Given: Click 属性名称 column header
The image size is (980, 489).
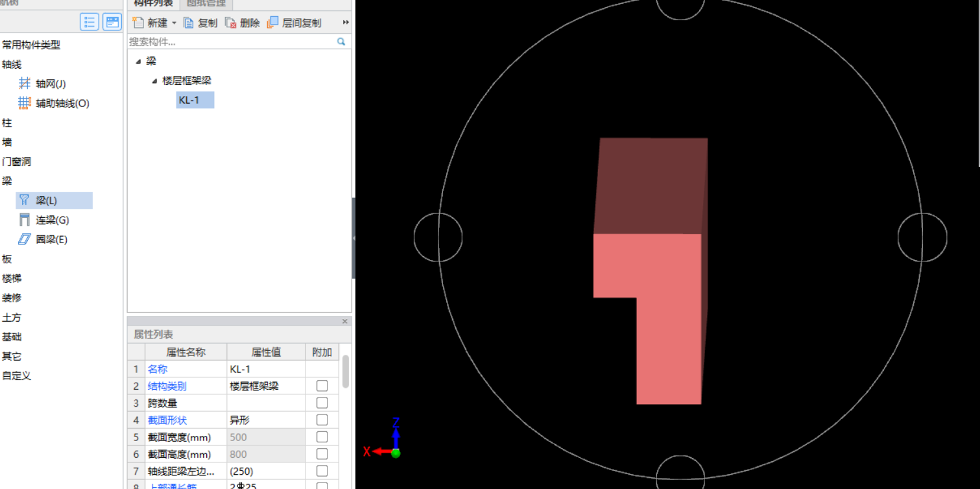Looking at the screenshot, I should coord(186,352).
